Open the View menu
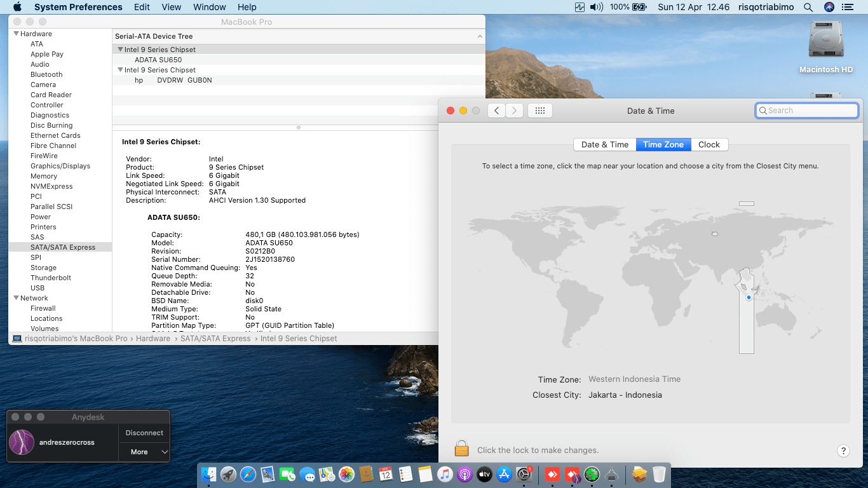868x488 pixels. [172, 7]
